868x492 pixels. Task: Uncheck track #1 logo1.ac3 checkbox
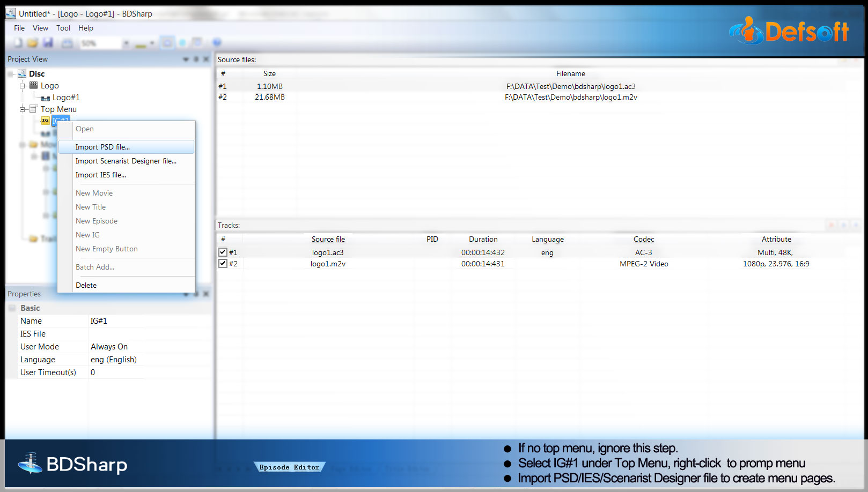pyautogui.click(x=223, y=252)
